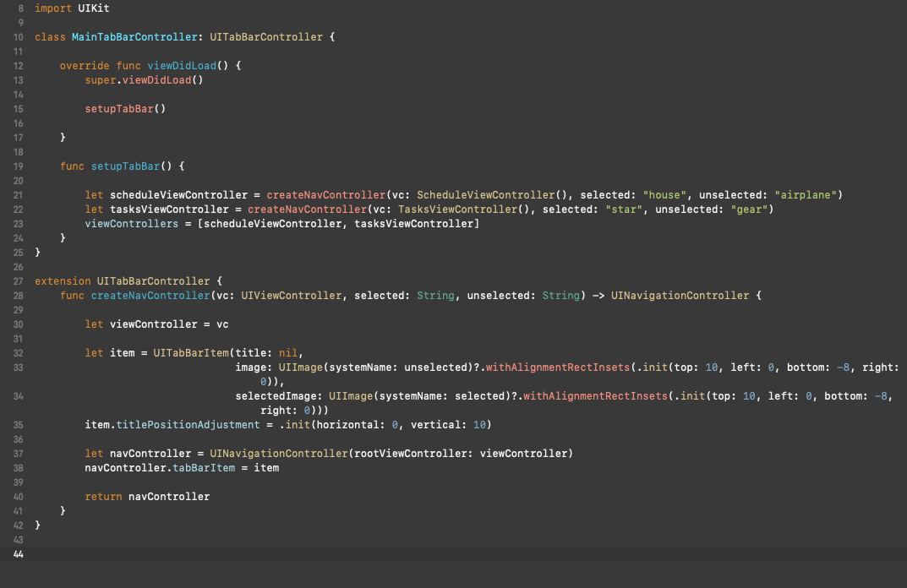Viewport: 907px width, 588px height.
Task: Click 'UINavigationController' return type on line 28
Action: (680, 296)
